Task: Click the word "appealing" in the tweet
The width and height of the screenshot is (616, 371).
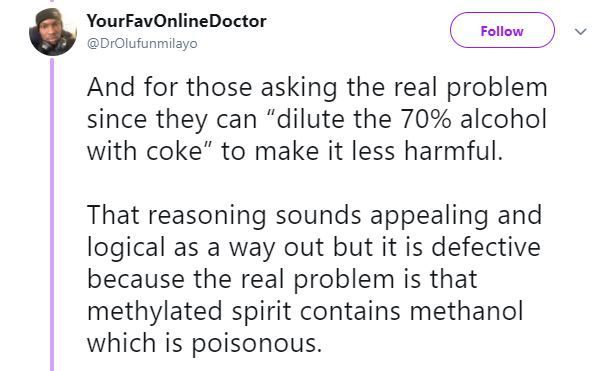Action: [429, 215]
